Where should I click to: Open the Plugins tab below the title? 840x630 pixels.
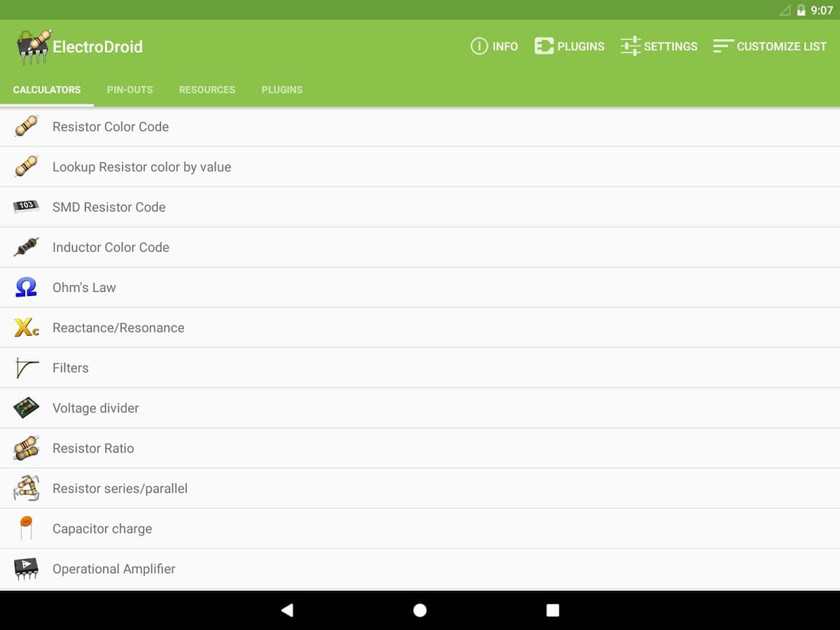coord(282,90)
